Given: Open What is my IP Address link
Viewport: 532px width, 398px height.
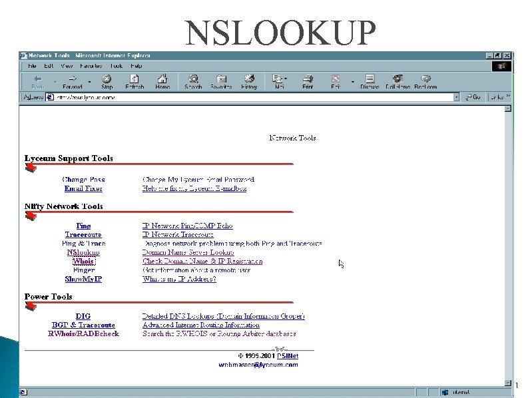Looking at the screenshot, I should click(x=179, y=279).
